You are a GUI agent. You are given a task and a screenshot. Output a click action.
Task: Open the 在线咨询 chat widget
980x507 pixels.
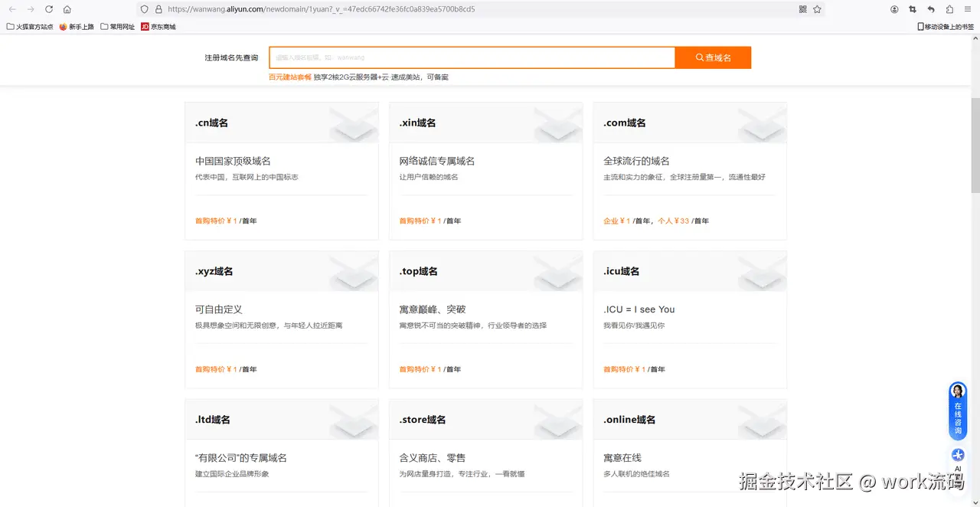click(958, 411)
